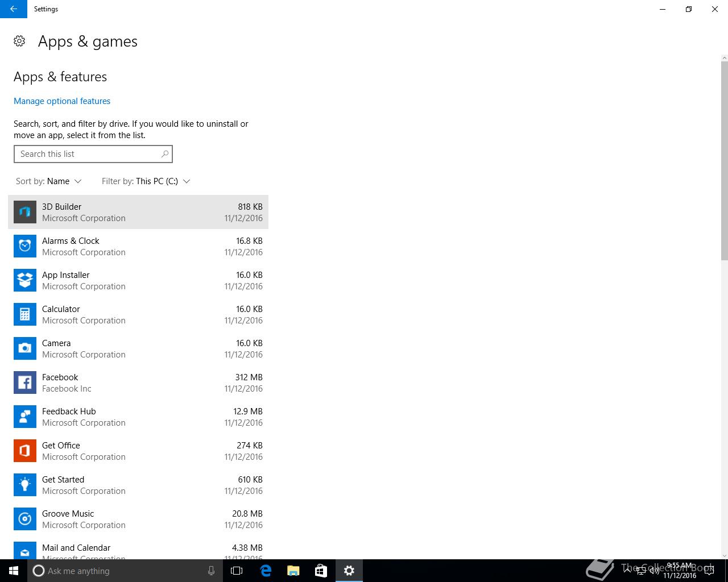Screen dimensions: 728x582
Task: Select the Groove Music entry name
Action: [x=68, y=514]
